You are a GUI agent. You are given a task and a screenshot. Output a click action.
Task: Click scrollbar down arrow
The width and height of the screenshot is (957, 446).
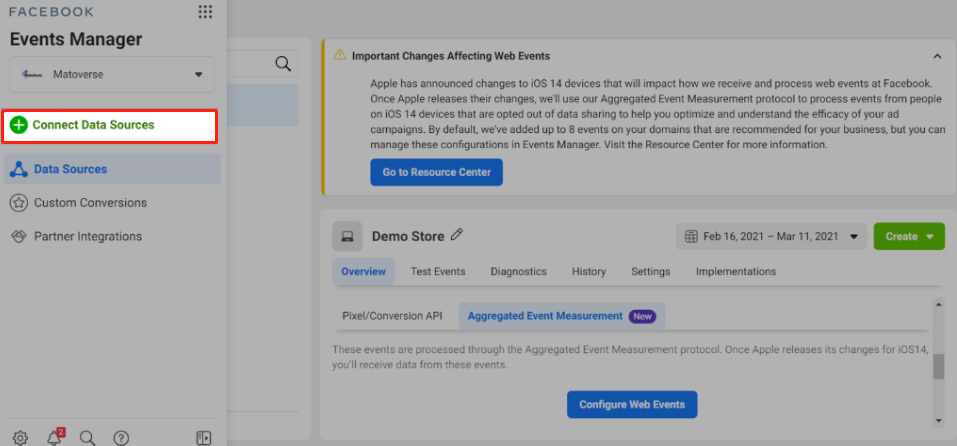click(938, 421)
